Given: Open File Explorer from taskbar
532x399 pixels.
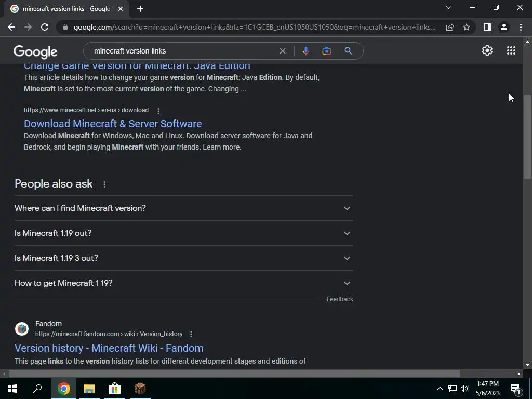Looking at the screenshot, I should coord(89,389).
